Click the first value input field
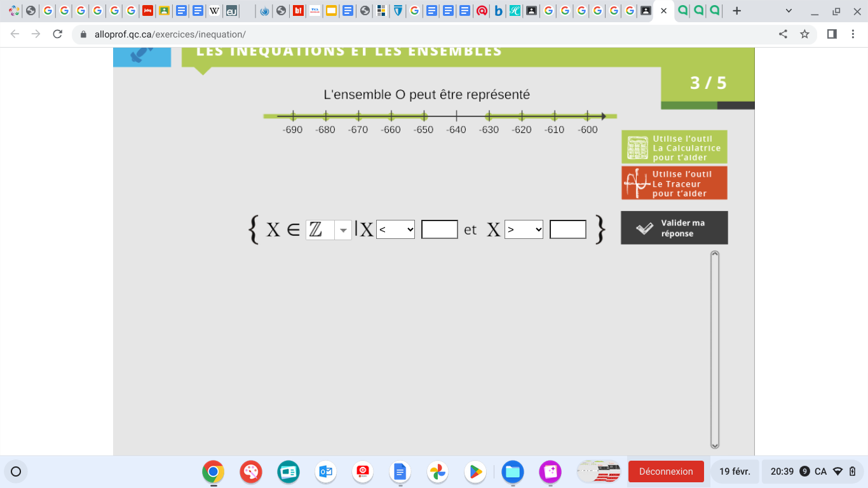The width and height of the screenshot is (868, 488). (x=439, y=229)
